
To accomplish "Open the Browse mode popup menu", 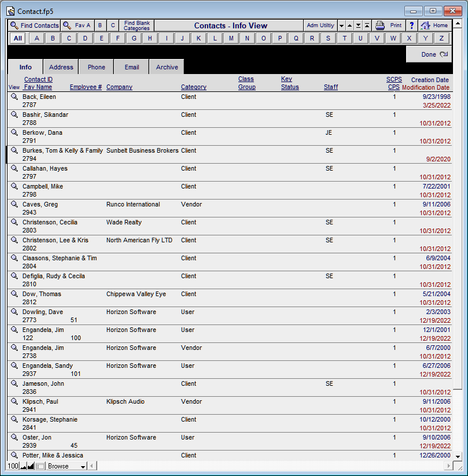I will click(x=67, y=466).
